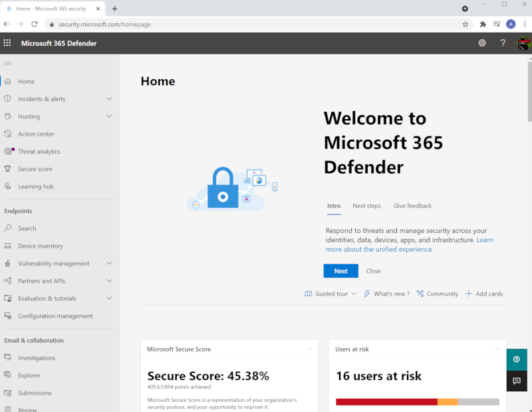Click the Explorer icon in sidebar
Screen dimensions: 532x412
coord(8,375)
